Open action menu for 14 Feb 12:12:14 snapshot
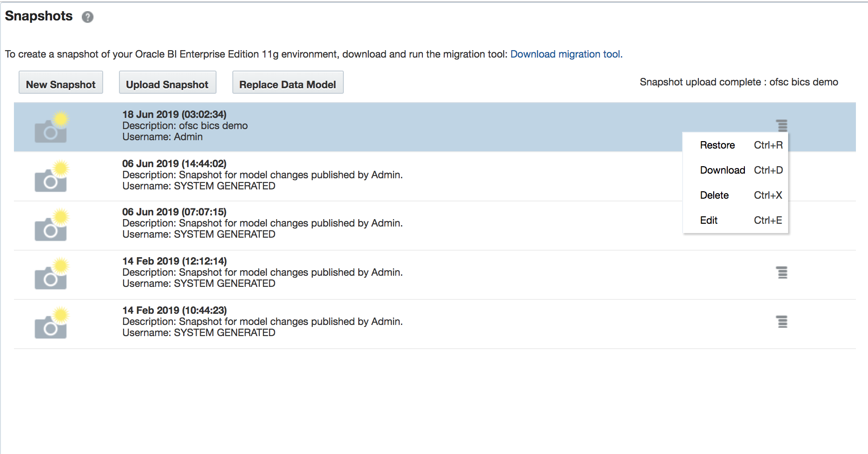Screen dimensions: 868x454 (x=782, y=272)
